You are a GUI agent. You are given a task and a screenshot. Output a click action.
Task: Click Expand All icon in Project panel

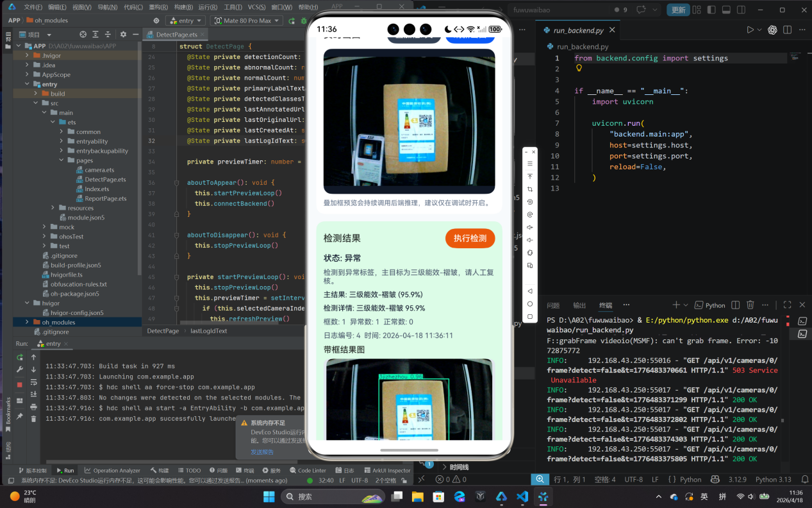(x=95, y=35)
